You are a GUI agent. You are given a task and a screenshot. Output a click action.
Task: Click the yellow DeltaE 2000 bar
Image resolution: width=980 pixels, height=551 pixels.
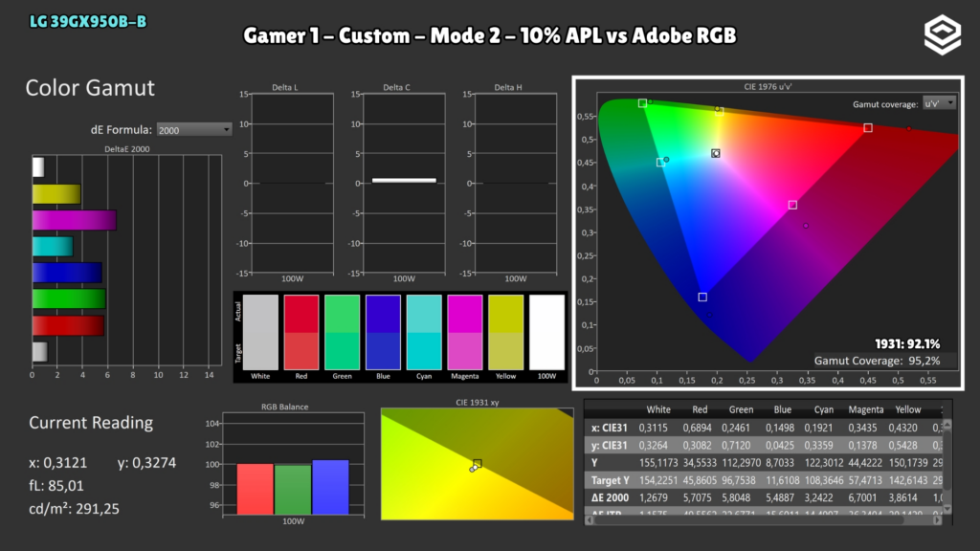pyautogui.click(x=56, y=193)
